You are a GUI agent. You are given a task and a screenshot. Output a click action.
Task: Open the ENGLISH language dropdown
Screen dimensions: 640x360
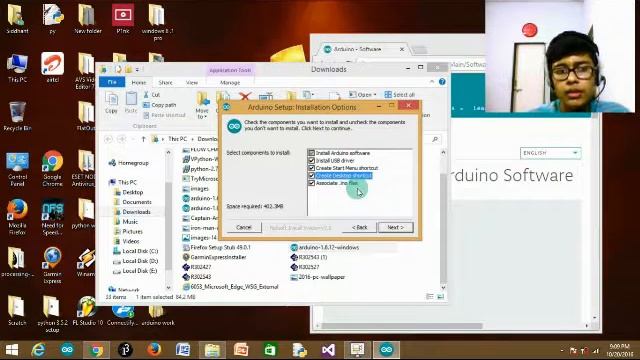550,153
